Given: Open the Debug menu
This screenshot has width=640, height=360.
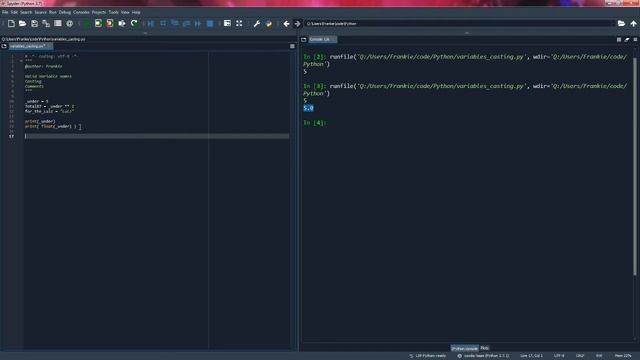Looking at the screenshot, I should [x=65, y=12].
